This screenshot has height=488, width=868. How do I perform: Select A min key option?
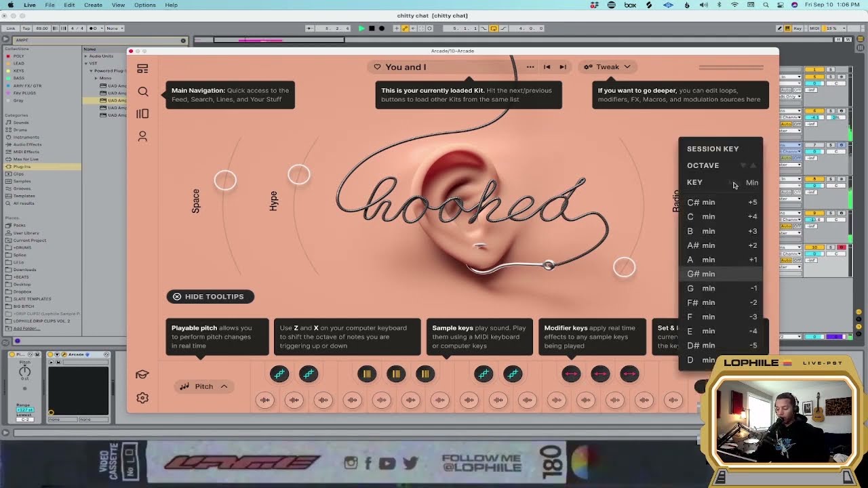[x=721, y=260]
